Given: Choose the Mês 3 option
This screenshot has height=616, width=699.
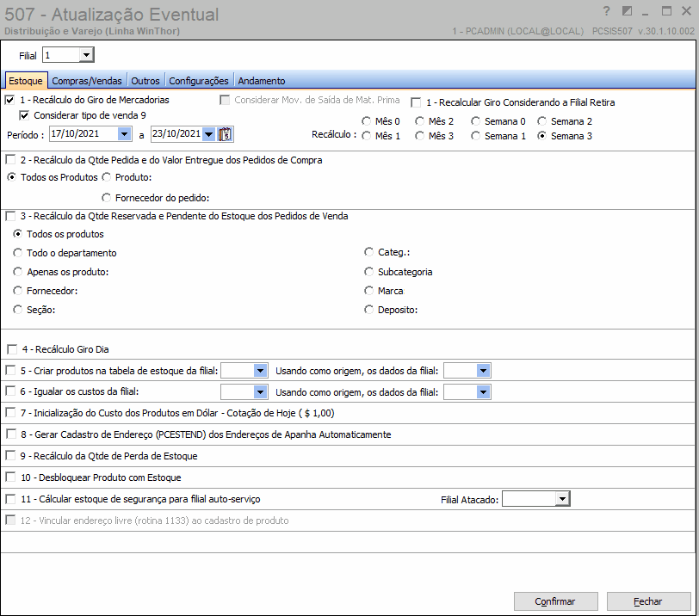Looking at the screenshot, I should [x=419, y=136].
